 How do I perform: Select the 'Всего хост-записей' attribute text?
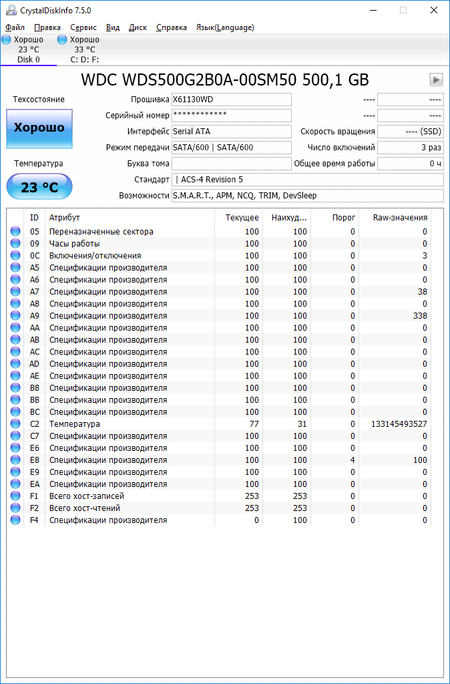(87, 496)
